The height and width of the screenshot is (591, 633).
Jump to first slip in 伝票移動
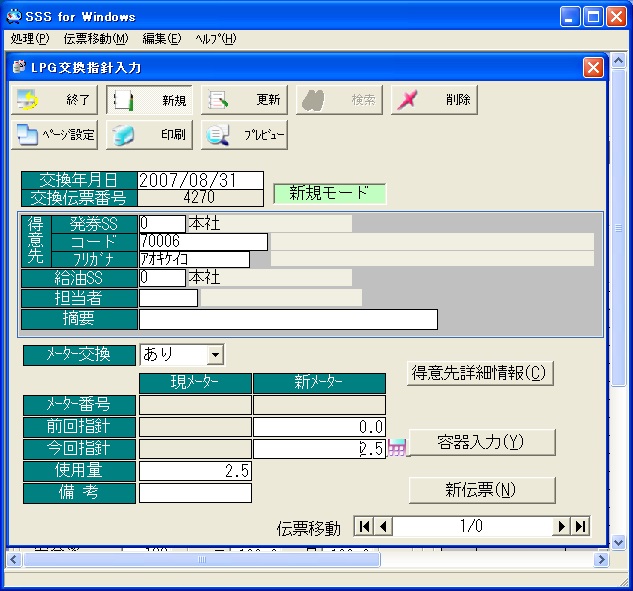click(x=364, y=527)
